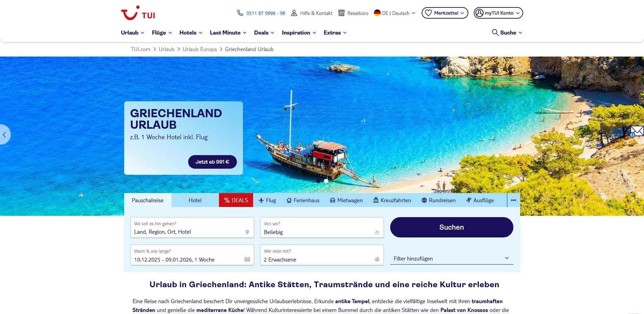Switch to the Hotel booking tab
The width and height of the screenshot is (644, 314).
tap(195, 200)
